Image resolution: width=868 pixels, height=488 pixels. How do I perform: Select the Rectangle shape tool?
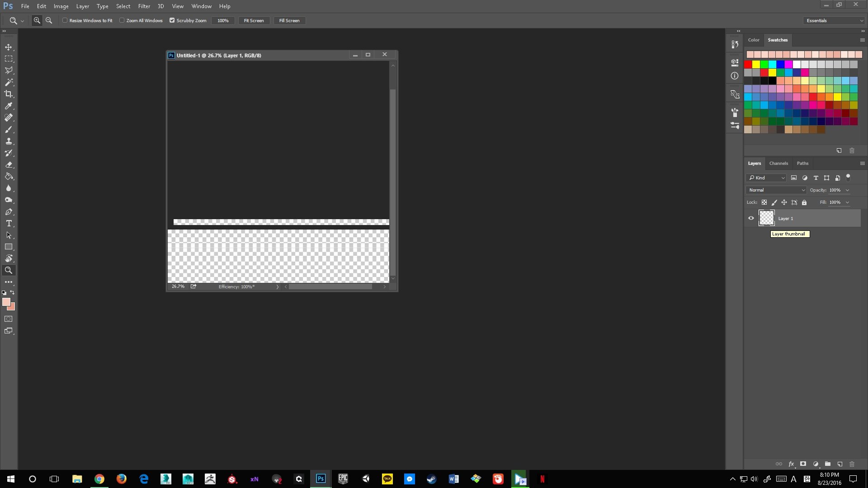point(9,247)
